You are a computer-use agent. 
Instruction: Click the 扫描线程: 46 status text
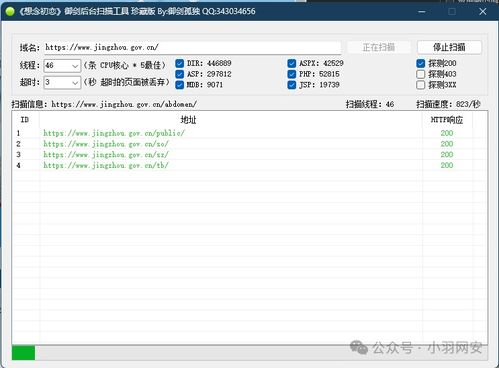[370, 104]
